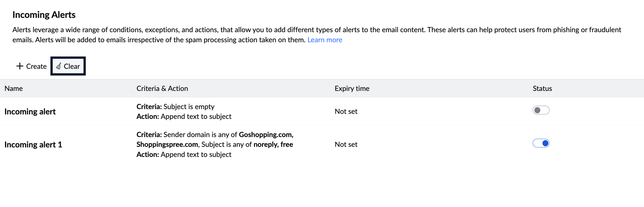Click the Subject is empty criteria text
644x207 pixels.
(189, 107)
